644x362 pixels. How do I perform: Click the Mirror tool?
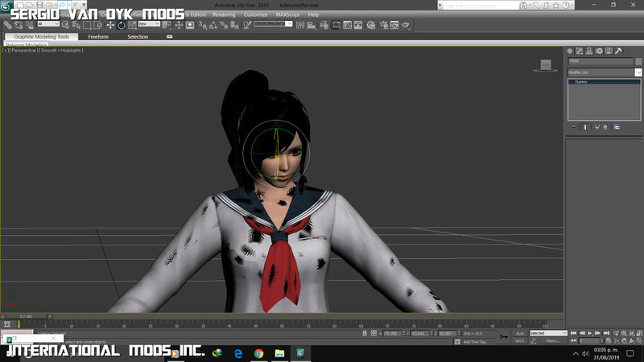(300, 25)
